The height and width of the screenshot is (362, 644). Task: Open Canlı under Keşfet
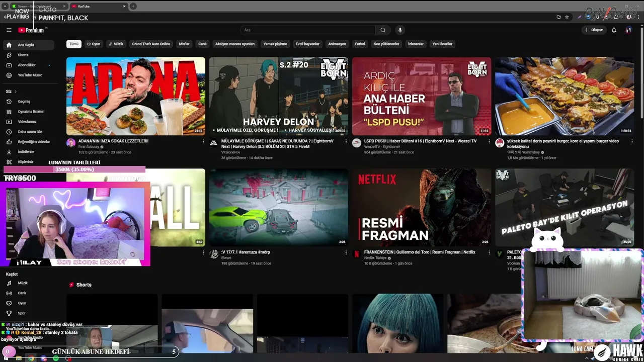(29, 293)
